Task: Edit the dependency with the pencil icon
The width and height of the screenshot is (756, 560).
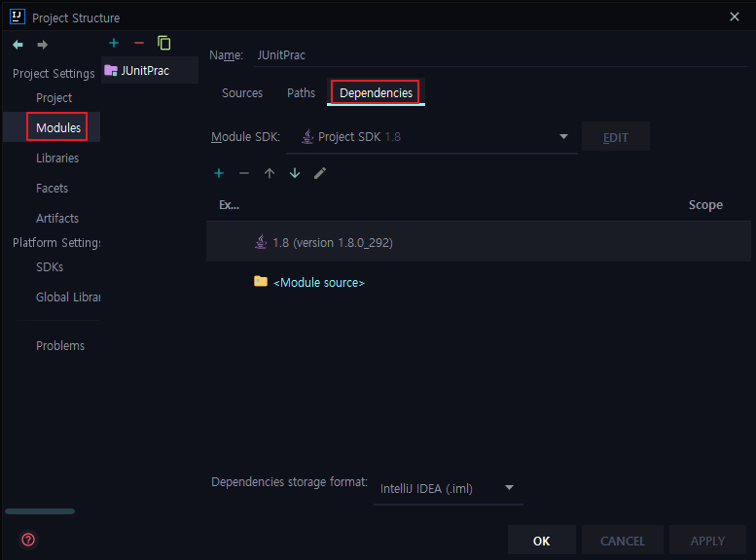Action: point(320,173)
